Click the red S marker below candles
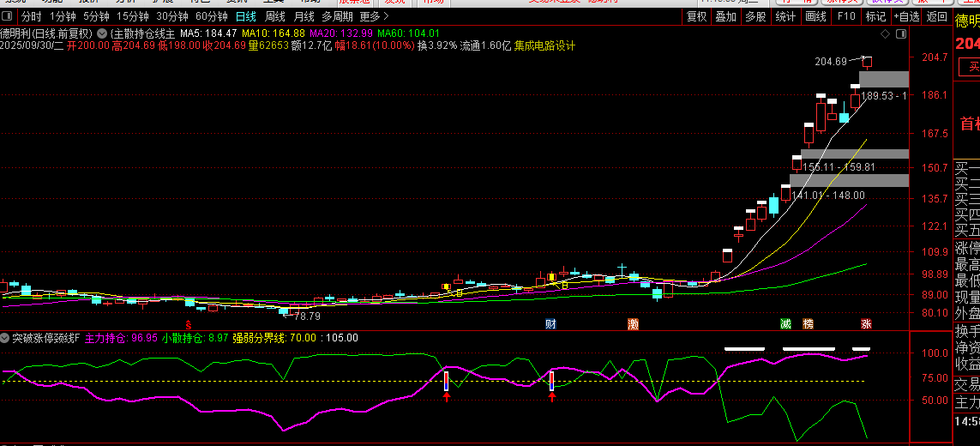Image resolution: width=980 pixels, height=446 pixels. (189, 323)
